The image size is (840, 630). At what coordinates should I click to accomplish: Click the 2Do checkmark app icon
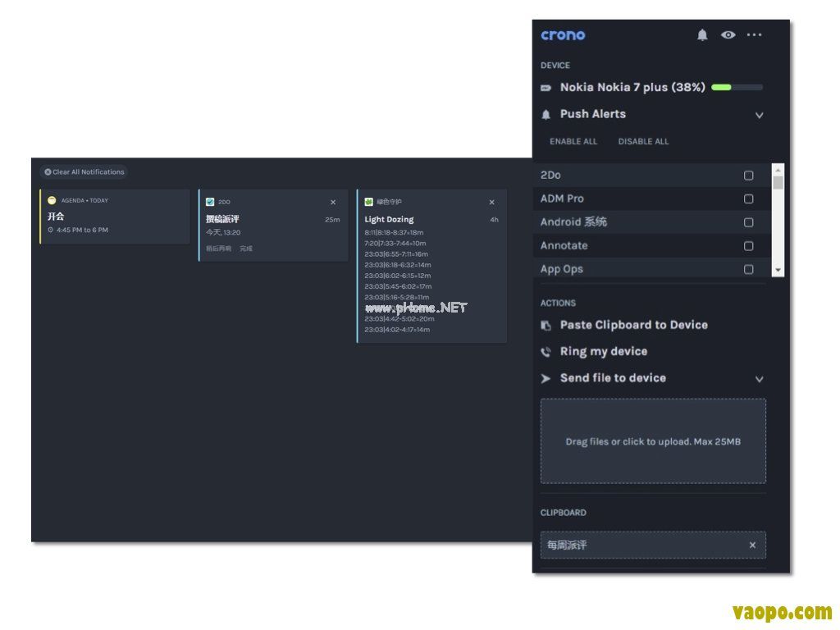[210, 202]
